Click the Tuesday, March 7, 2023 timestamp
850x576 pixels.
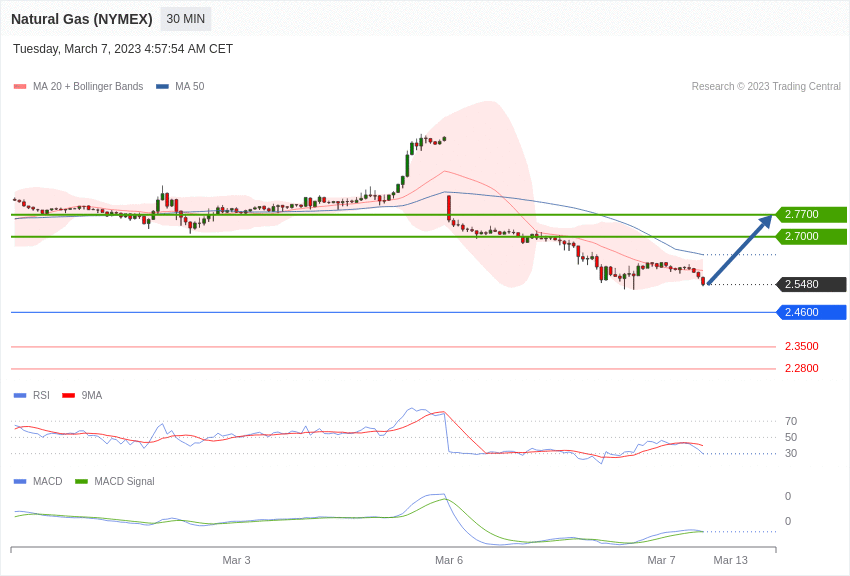[123, 49]
